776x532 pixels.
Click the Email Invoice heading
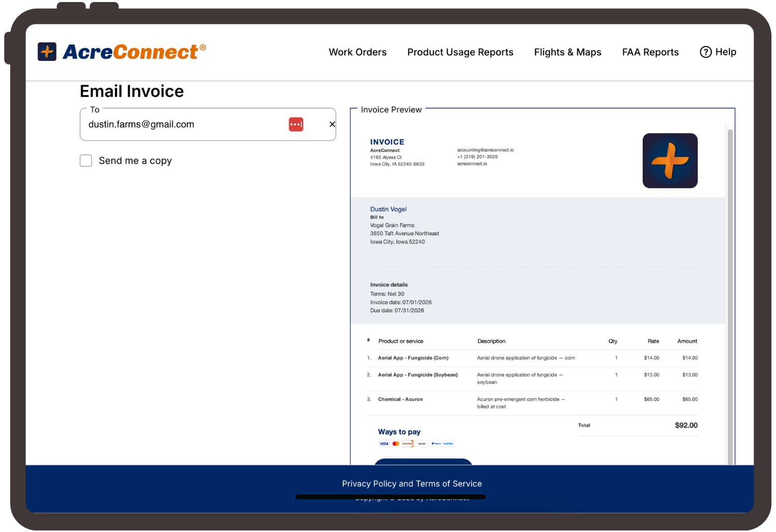tap(132, 91)
